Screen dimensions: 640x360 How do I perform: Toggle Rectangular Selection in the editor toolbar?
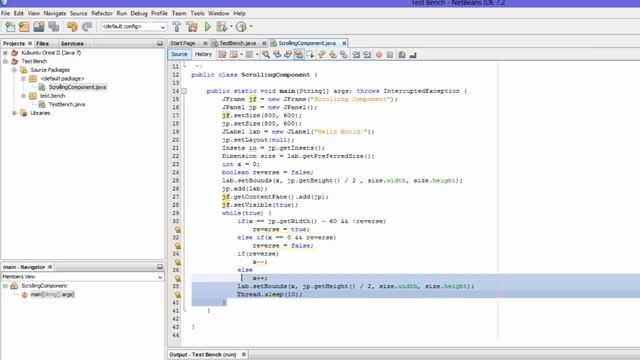tap(310, 55)
